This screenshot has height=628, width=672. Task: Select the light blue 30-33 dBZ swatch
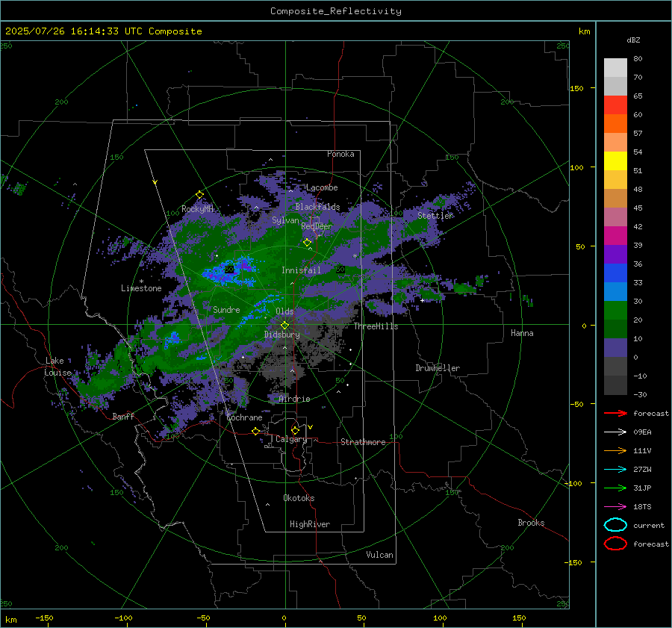[615, 292]
